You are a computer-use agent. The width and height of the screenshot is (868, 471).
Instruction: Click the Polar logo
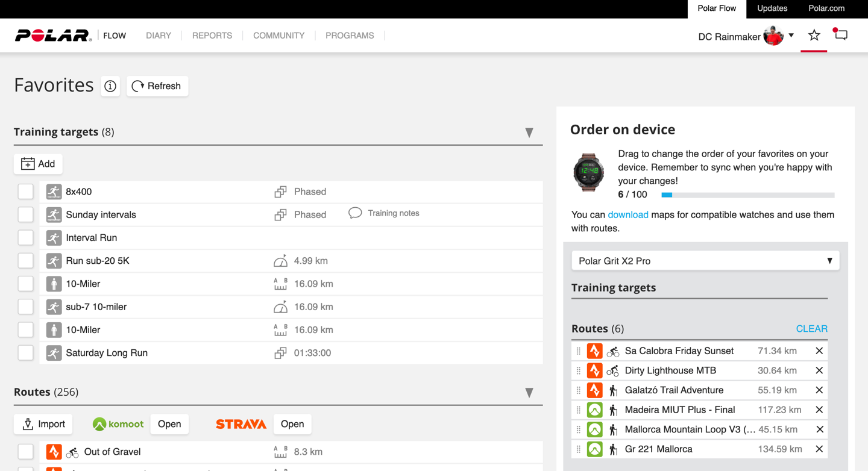(53, 36)
